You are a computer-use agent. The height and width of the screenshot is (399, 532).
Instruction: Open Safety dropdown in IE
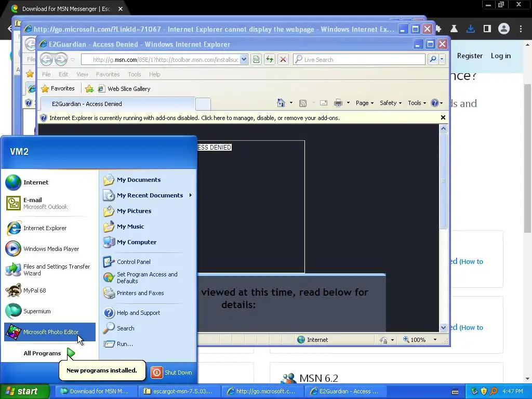pyautogui.click(x=391, y=103)
